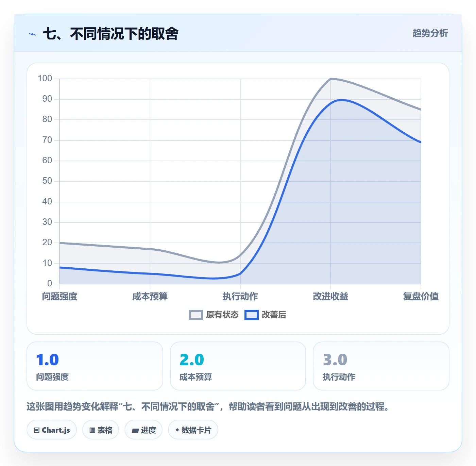Image resolution: width=476 pixels, height=466 pixels.
Task: Click the 改进收益 x-axis label
Action: coord(330,297)
